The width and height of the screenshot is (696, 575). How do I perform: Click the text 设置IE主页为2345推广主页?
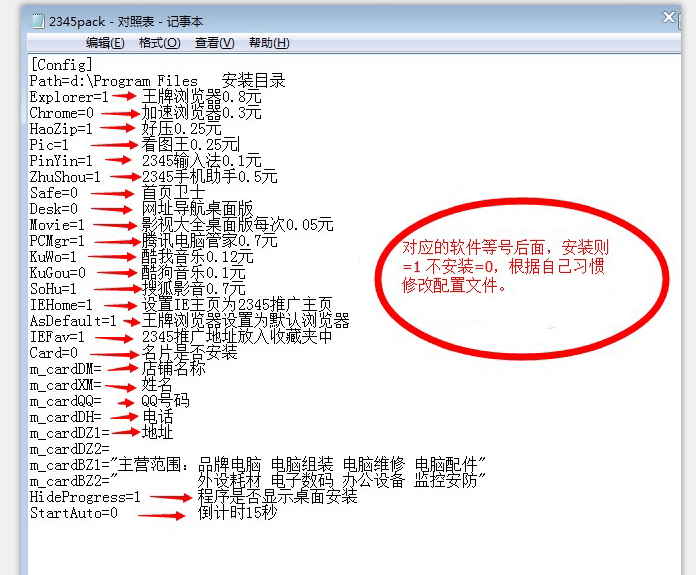pos(237,305)
